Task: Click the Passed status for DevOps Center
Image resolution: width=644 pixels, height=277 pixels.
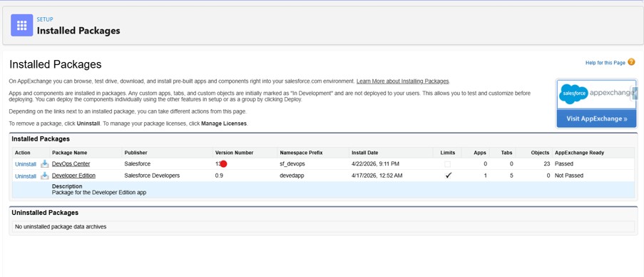Action: pos(564,164)
